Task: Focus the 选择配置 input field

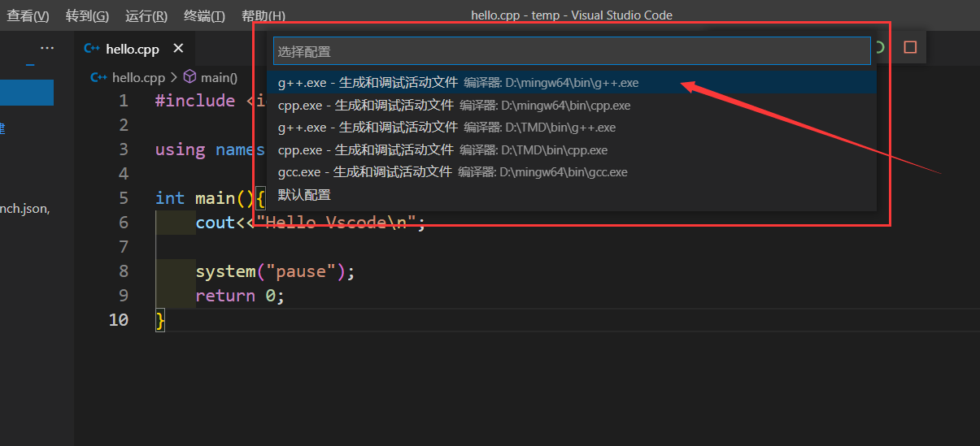Action: pyautogui.click(x=572, y=51)
